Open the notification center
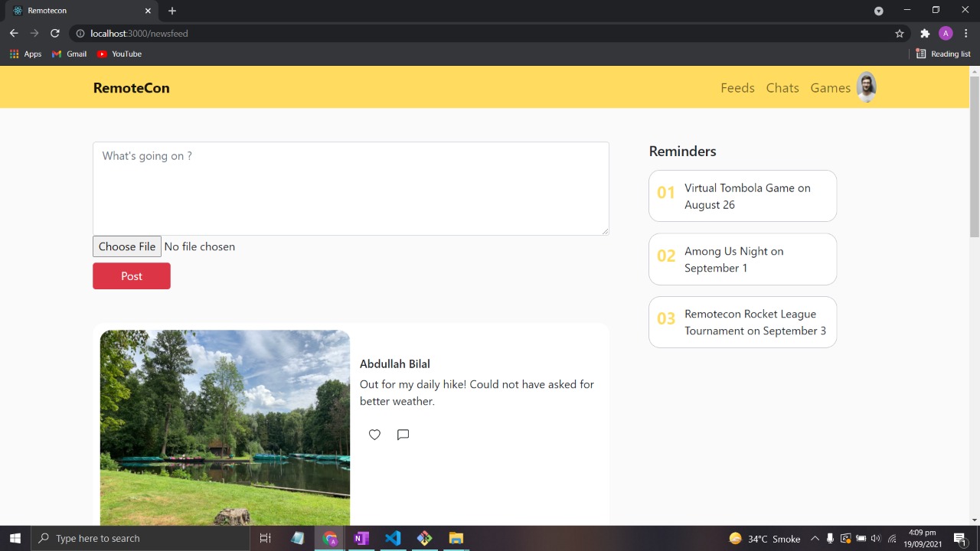 coord(959,538)
